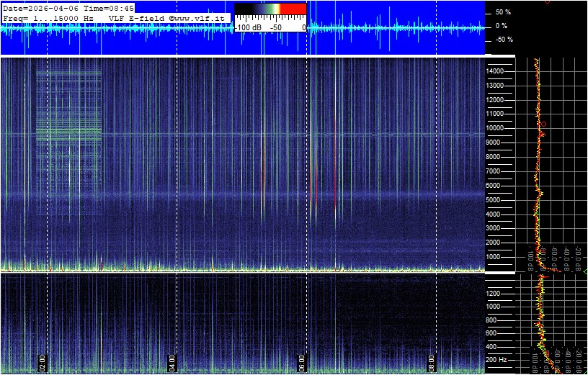Click the -50 % amplitude scale label
The image size is (588, 375).
tap(504, 40)
